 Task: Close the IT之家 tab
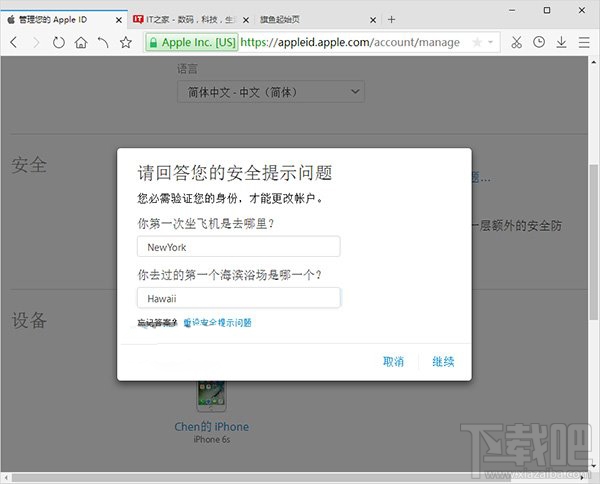tap(246, 20)
